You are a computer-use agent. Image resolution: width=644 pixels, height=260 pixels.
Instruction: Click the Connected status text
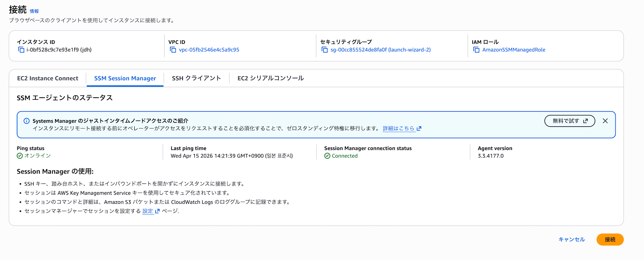345,156
